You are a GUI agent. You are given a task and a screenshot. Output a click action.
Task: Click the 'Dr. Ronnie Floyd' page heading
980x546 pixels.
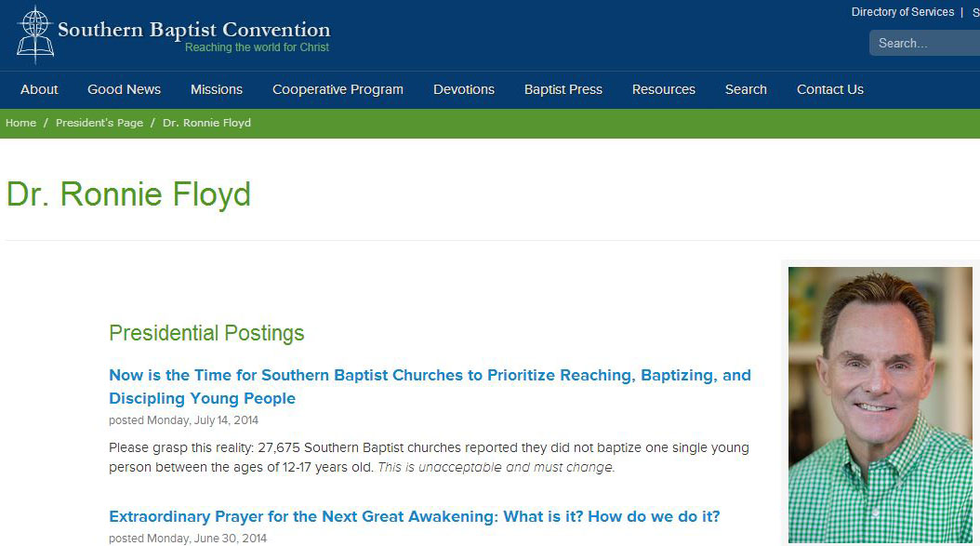tap(128, 193)
